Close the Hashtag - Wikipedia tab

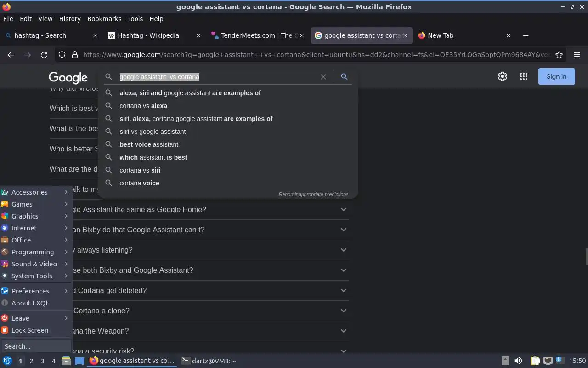[x=198, y=35]
